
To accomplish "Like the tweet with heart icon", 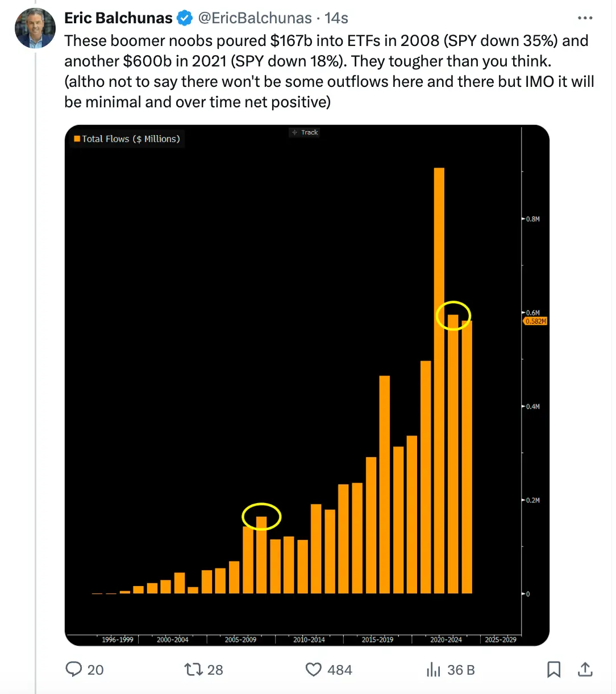I will click(x=314, y=670).
